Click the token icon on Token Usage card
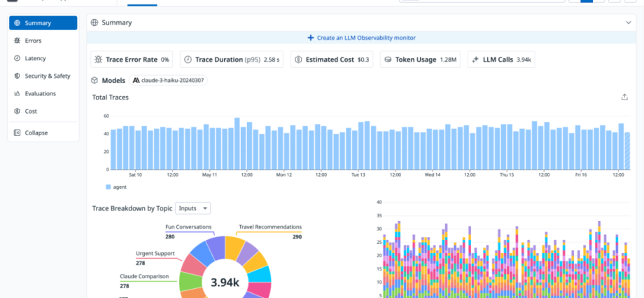 tap(388, 60)
